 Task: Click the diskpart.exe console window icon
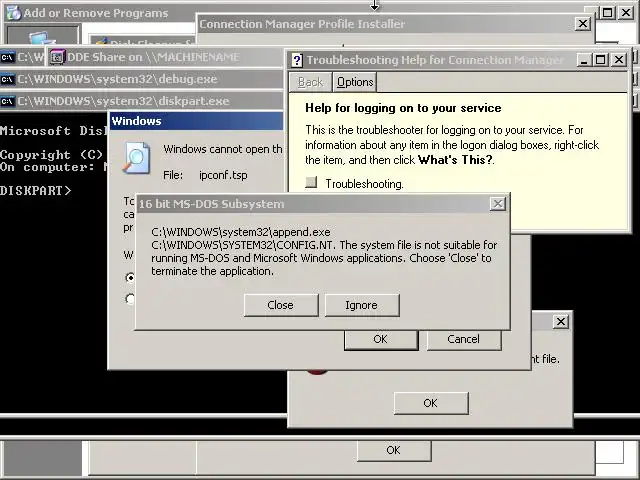pos(8,101)
